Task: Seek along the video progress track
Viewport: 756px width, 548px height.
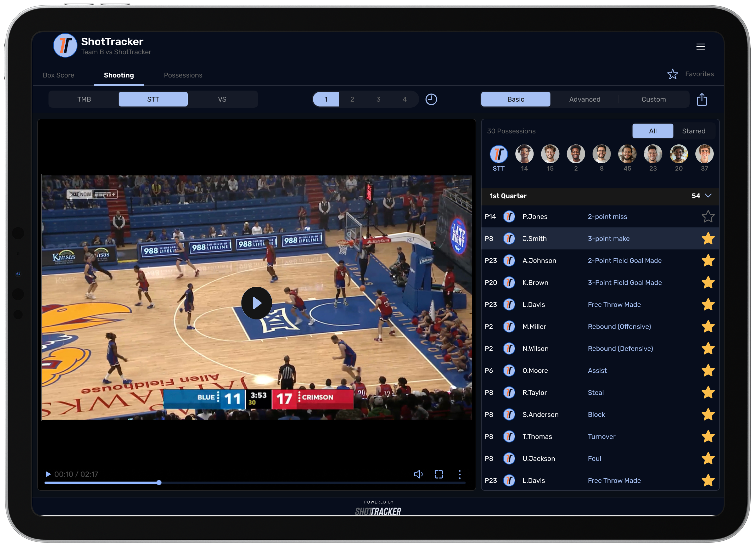Action: coord(255,482)
